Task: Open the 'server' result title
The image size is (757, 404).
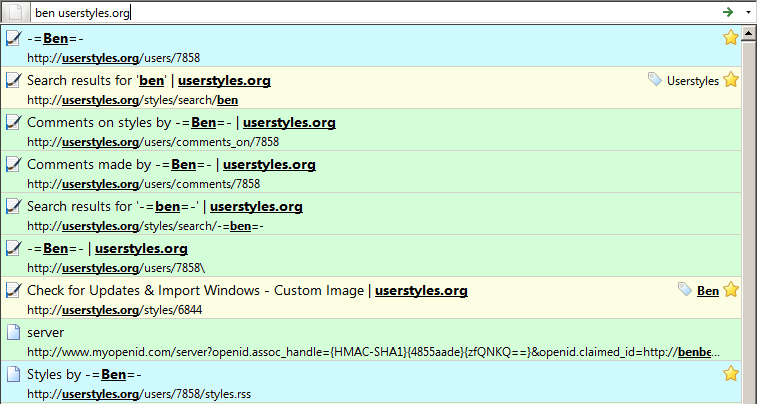Action: coord(45,333)
